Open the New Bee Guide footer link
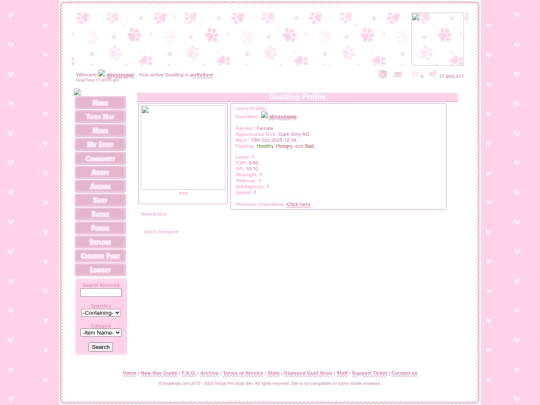This screenshot has height=405, width=540. [159, 373]
